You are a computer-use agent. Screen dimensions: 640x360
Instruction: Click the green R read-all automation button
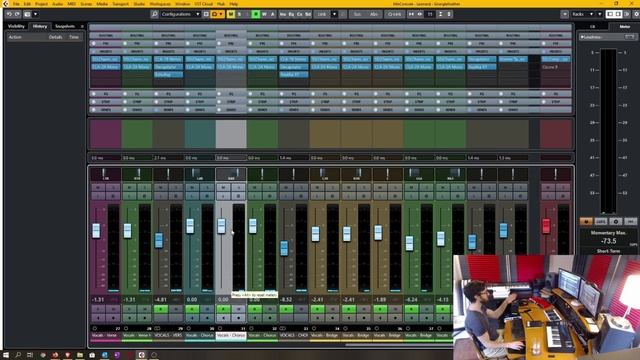click(x=256, y=14)
